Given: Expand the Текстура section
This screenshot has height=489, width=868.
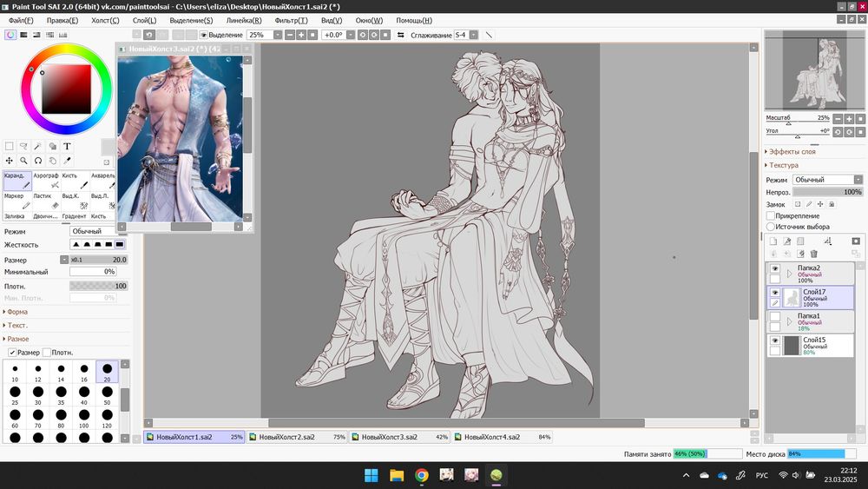Looking at the screenshot, I should click(782, 165).
